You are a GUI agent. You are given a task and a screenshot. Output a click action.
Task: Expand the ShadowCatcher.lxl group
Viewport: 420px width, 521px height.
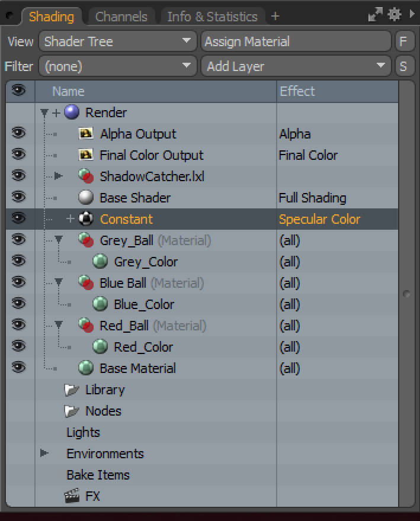[x=58, y=176]
